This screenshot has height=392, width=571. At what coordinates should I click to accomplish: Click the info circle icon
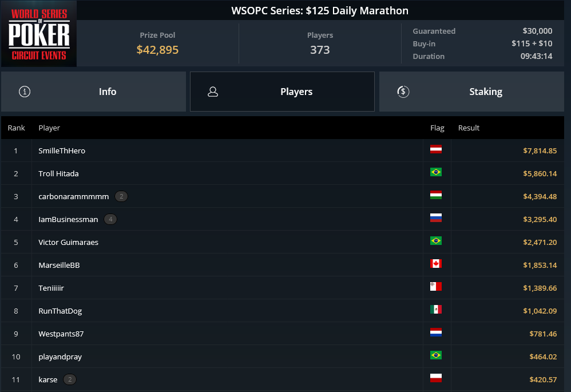pyautogui.click(x=25, y=92)
